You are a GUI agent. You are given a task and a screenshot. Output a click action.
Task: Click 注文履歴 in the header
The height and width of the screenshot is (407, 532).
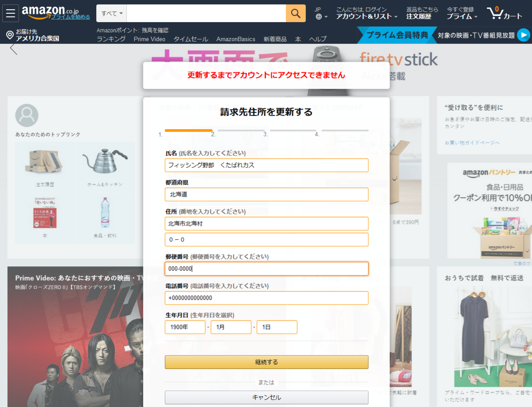pyautogui.click(x=419, y=16)
